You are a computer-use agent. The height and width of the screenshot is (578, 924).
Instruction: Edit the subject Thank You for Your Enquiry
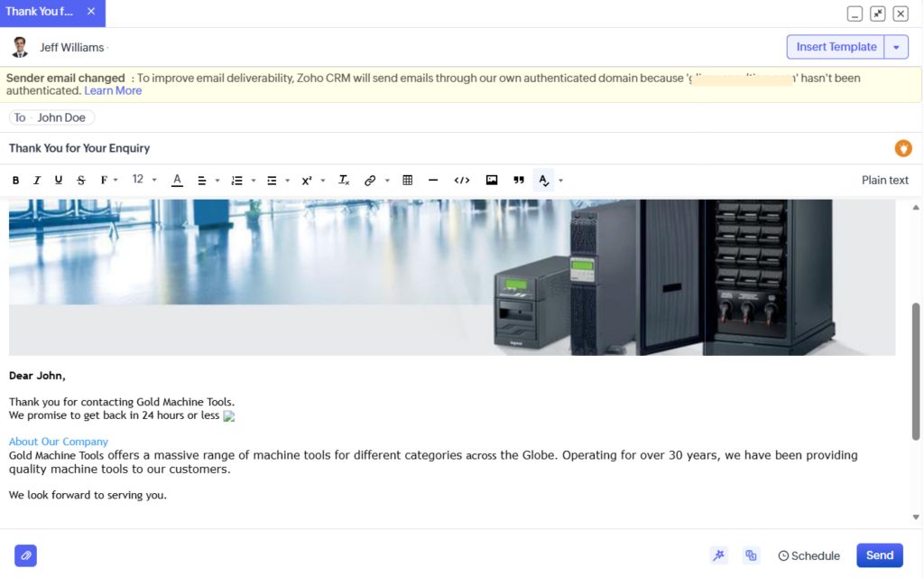point(79,149)
